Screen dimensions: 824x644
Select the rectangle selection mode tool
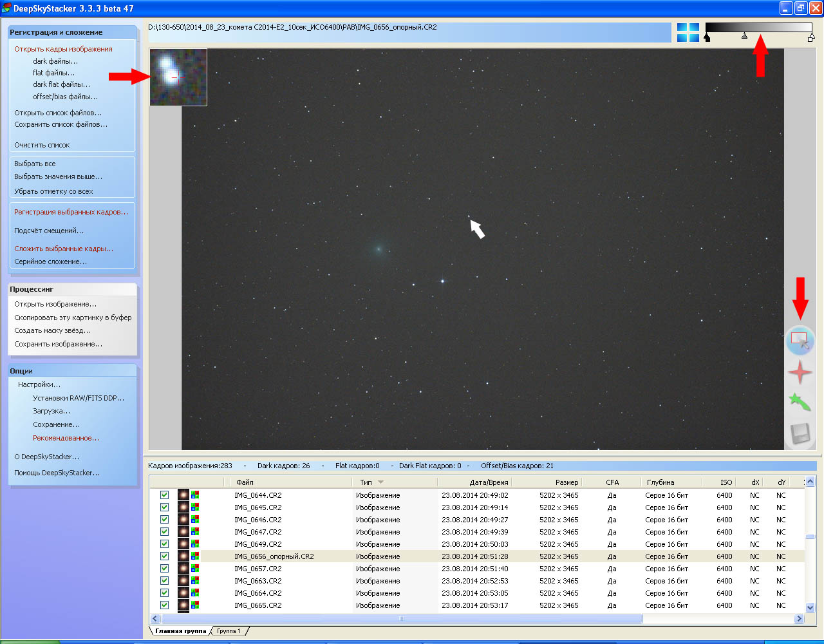pos(800,340)
